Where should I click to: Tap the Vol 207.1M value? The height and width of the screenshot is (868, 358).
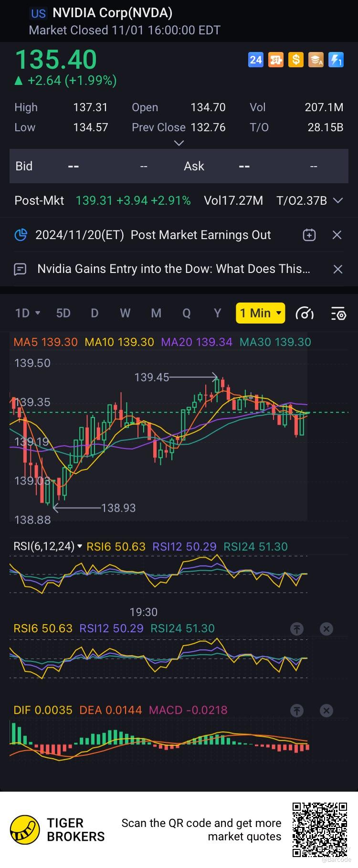point(324,107)
